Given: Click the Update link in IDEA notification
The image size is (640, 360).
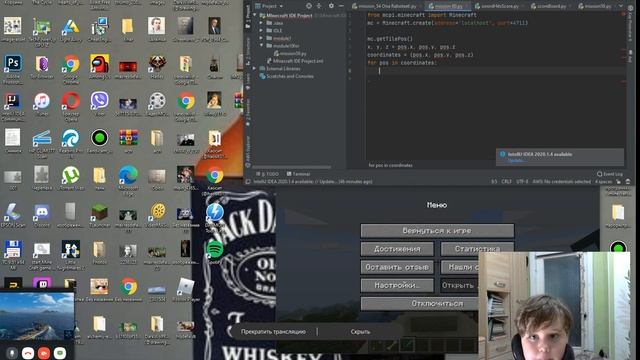Looking at the screenshot, I should tap(516, 160).
